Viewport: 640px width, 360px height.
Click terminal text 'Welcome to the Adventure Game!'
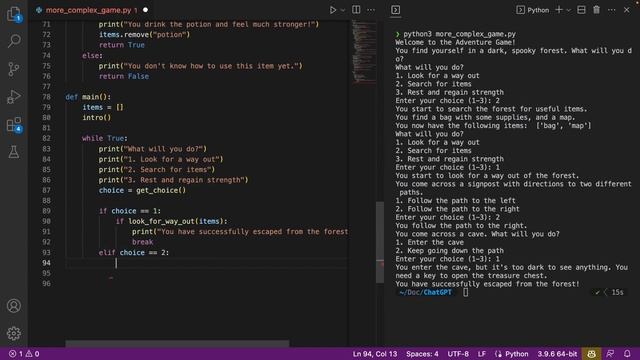[x=456, y=42]
